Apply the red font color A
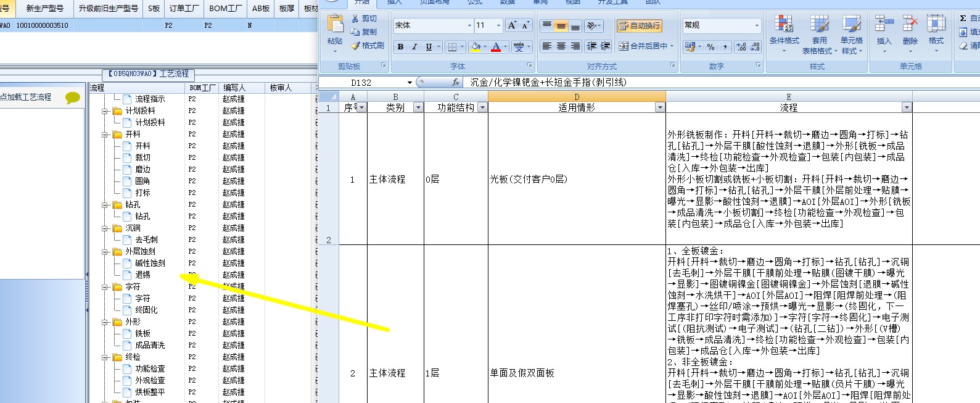 click(496, 47)
